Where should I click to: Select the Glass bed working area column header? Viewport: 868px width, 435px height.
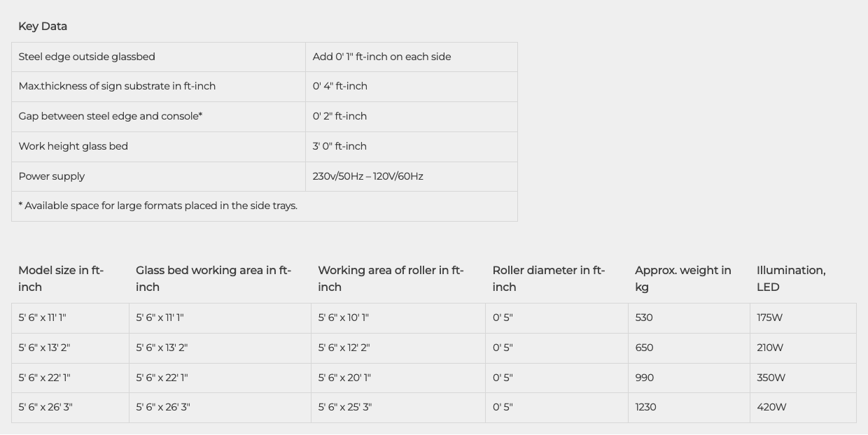pos(213,278)
